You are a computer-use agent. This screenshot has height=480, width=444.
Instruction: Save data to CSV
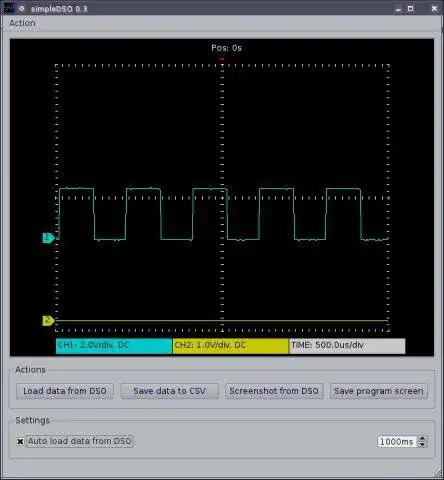[x=169, y=391]
